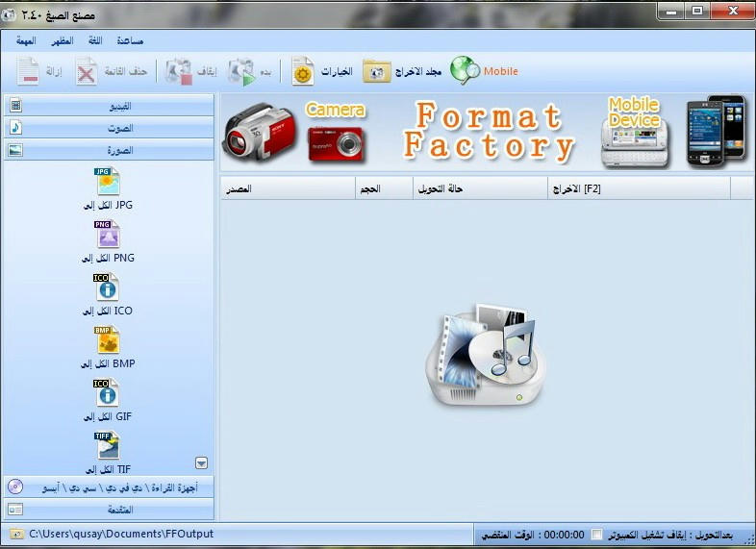
Task: Click the disc icon for ROM devices
Action: click(15, 487)
